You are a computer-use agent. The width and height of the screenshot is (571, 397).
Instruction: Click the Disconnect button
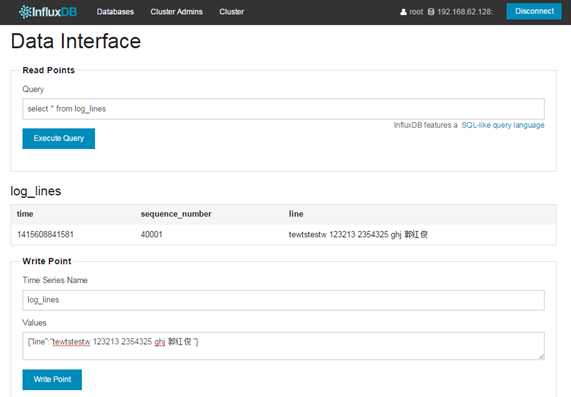[534, 11]
